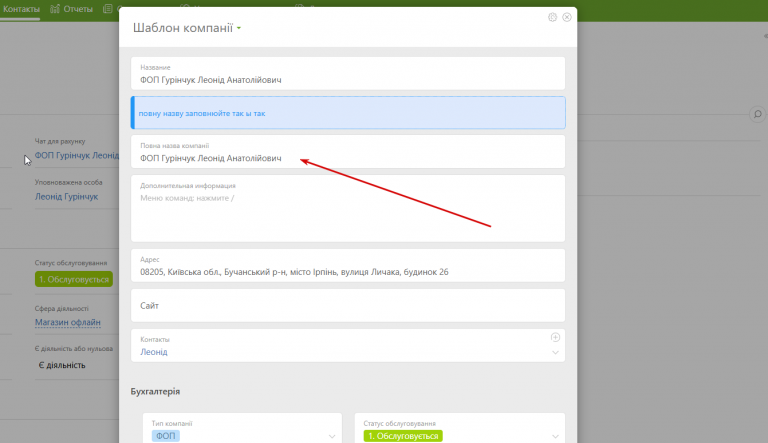Edit the Повна назва компанії field
The image size is (768, 443).
pos(348,152)
